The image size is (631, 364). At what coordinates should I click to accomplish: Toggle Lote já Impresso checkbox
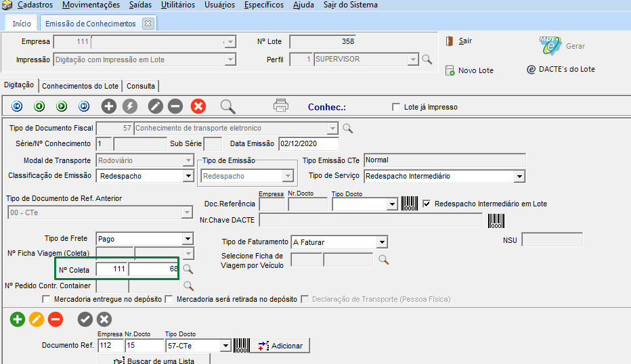(x=396, y=107)
